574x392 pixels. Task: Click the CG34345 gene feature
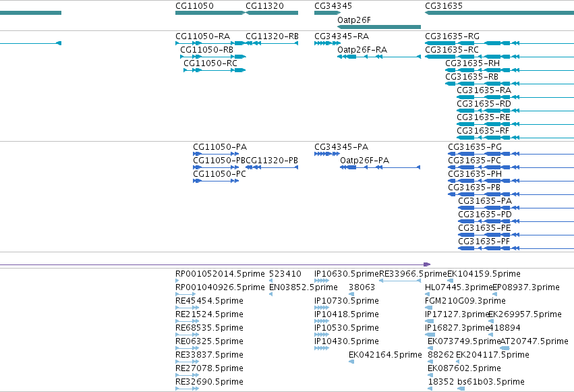327,13
